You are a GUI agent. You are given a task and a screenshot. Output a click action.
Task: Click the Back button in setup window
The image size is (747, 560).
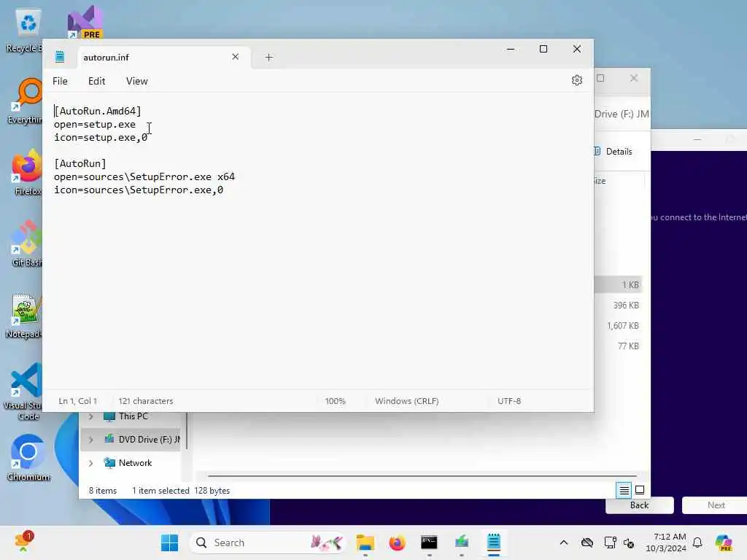coord(639,505)
